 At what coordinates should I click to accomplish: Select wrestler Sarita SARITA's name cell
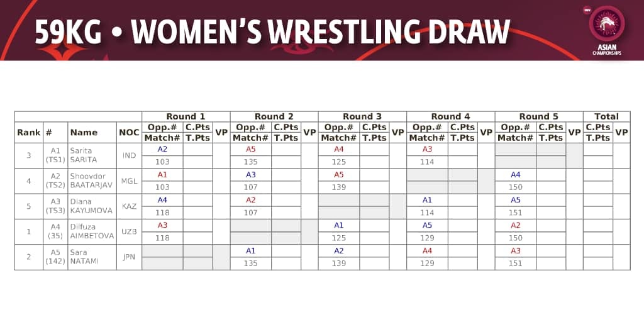pyautogui.click(x=92, y=155)
